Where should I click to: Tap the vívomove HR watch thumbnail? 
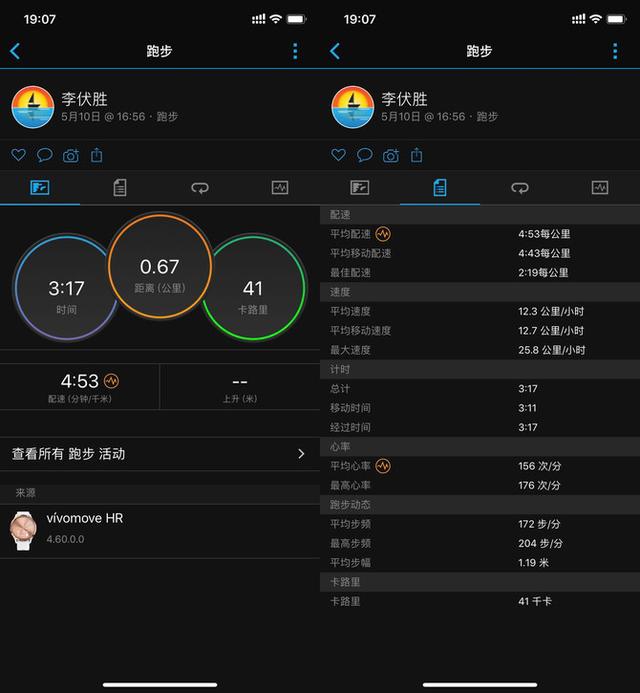23,531
